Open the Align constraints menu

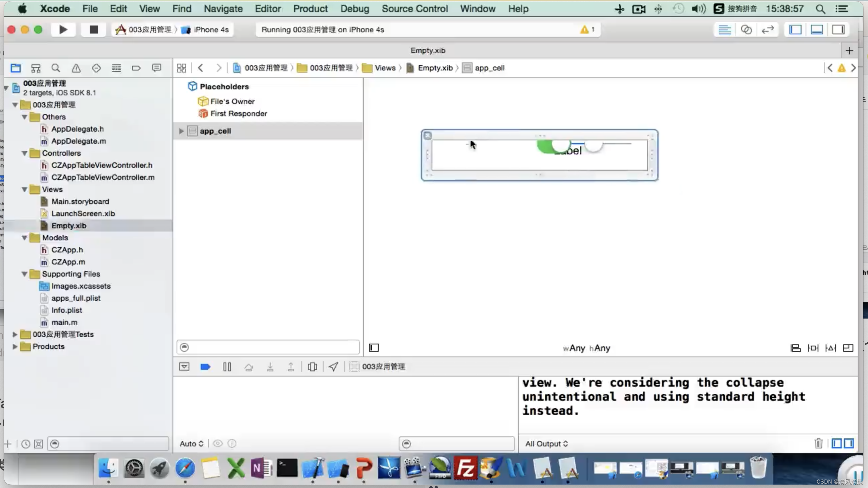pos(795,348)
